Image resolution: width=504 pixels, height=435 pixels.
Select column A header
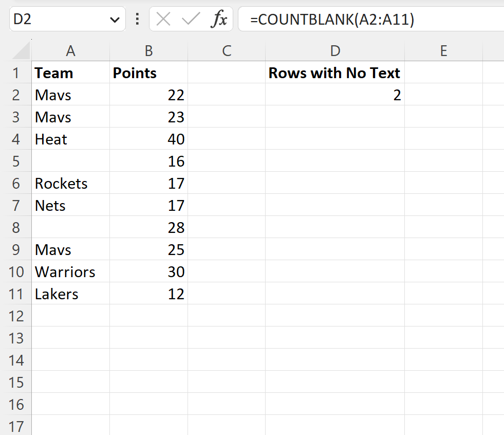pos(70,50)
